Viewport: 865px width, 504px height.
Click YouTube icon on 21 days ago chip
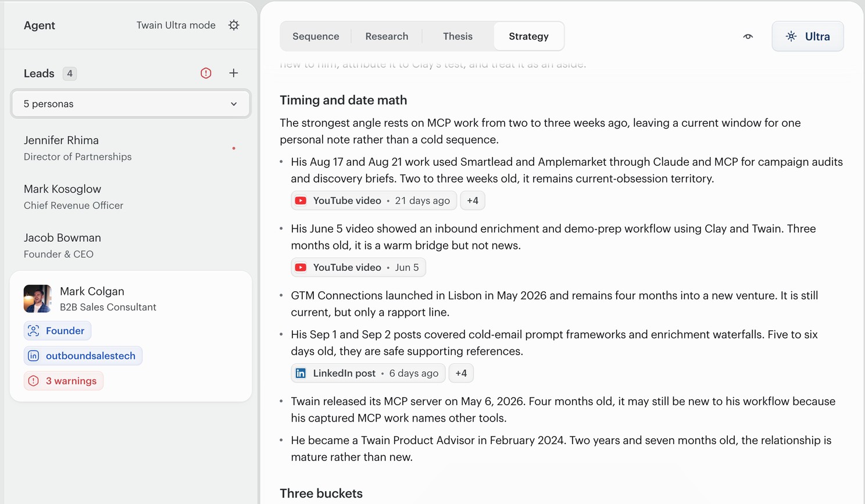pyautogui.click(x=301, y=201)
